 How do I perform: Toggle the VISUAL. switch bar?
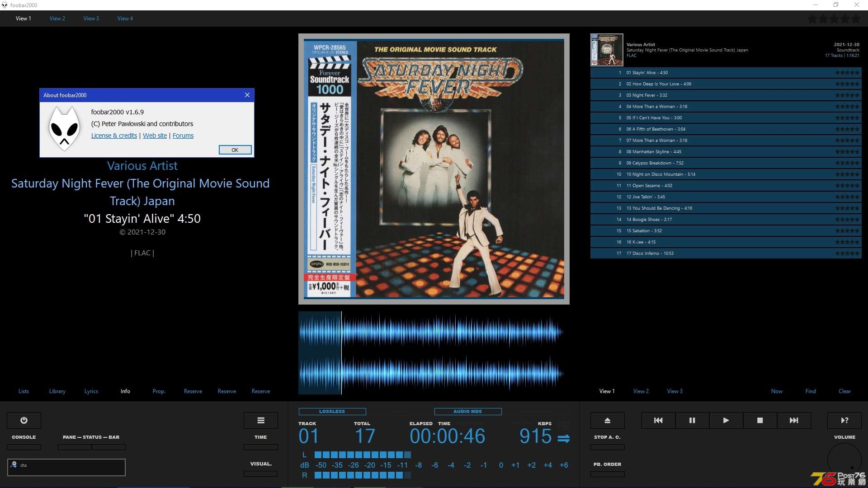coord(261,474)
